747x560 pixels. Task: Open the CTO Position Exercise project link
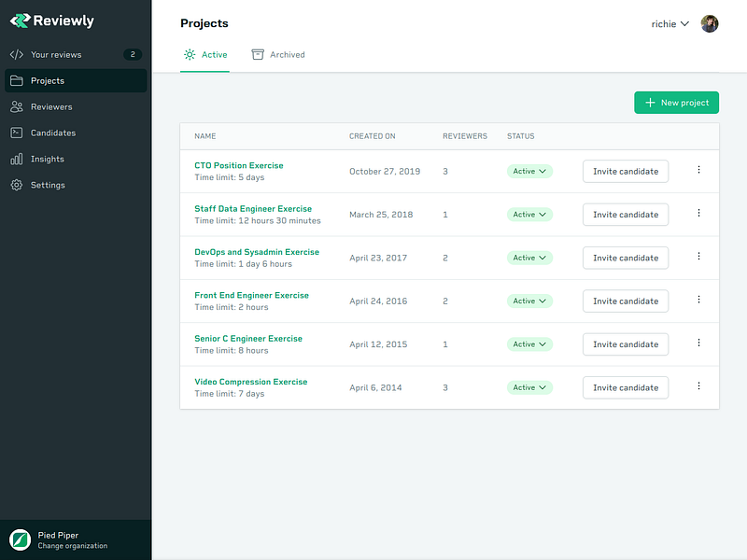[x=239, y=165]
